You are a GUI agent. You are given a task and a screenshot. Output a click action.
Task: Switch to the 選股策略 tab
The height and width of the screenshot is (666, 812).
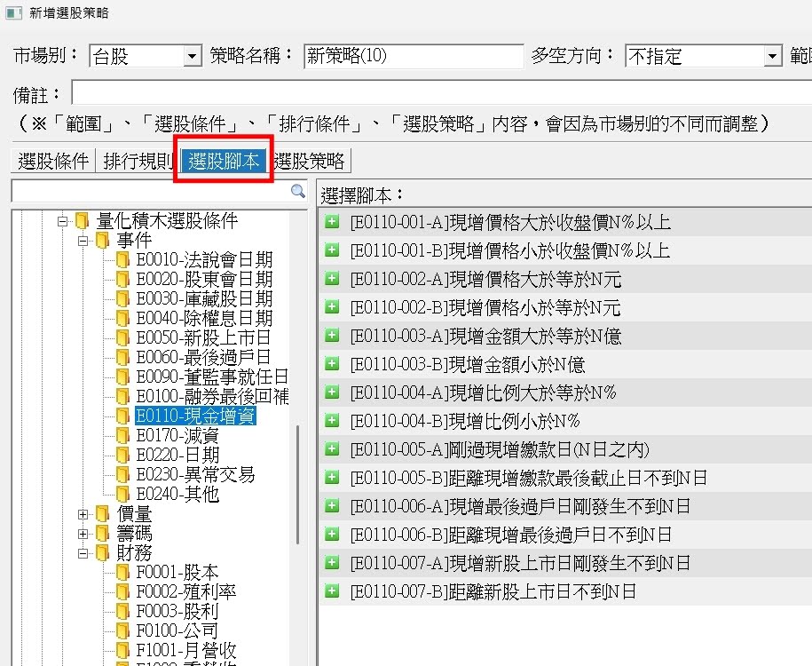(x=311, y=161)
